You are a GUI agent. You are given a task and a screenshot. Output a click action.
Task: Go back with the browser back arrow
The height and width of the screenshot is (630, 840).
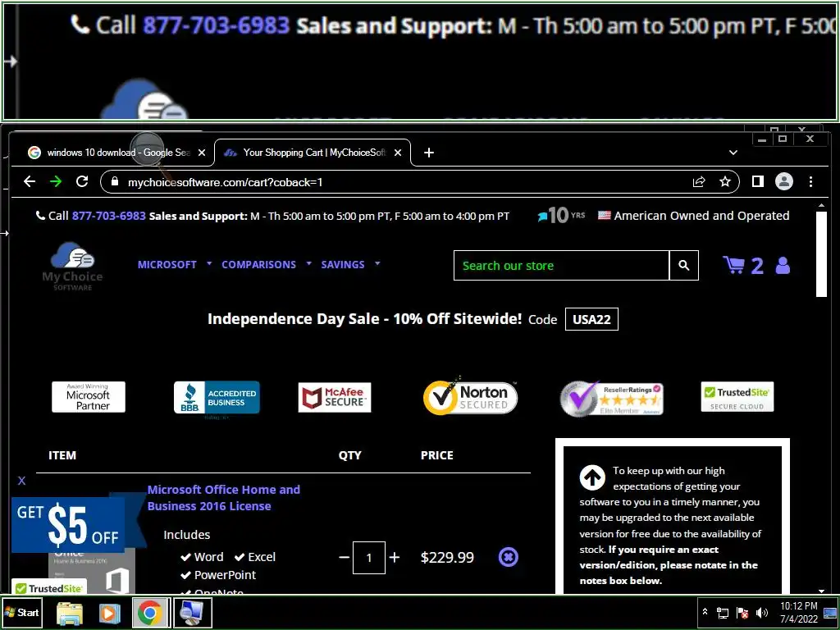(x=30, y=181)
